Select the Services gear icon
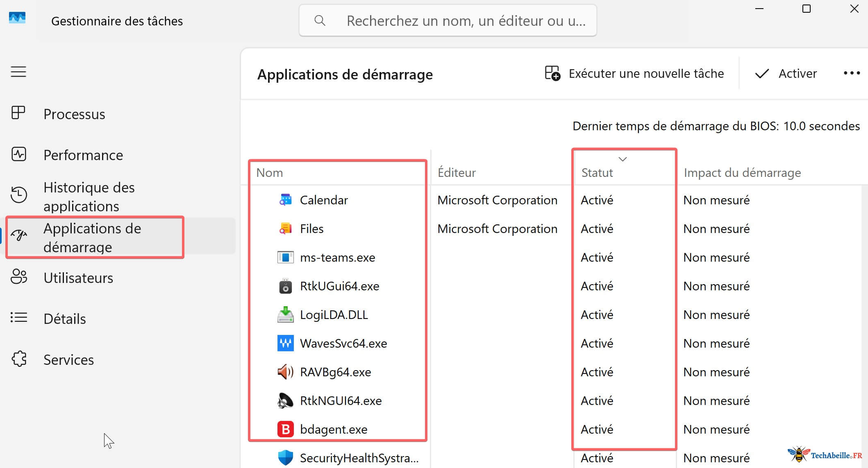Viewport: 868px width, 468px height. [x=18, y=359]
